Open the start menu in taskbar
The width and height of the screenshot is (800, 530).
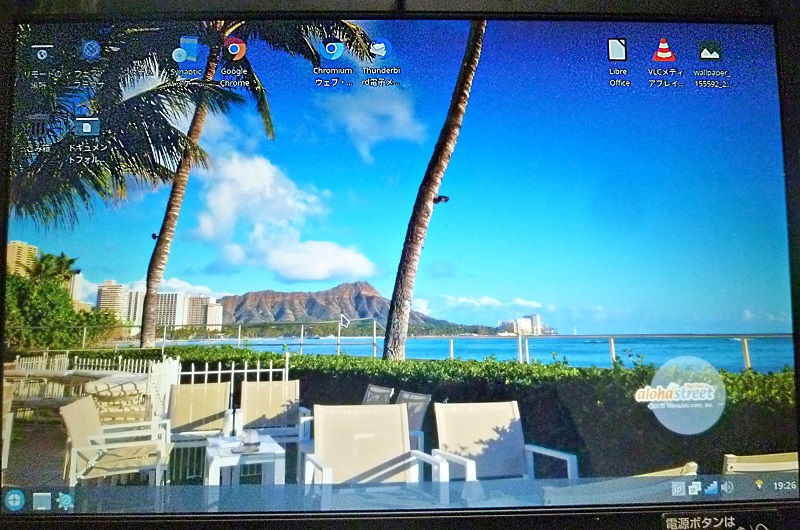coord(14,499)
